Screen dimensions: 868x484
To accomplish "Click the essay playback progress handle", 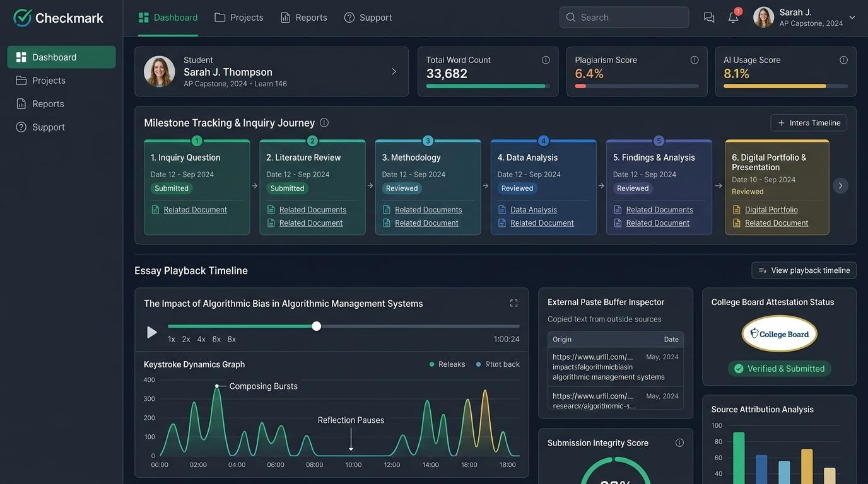I will [317, 326].
